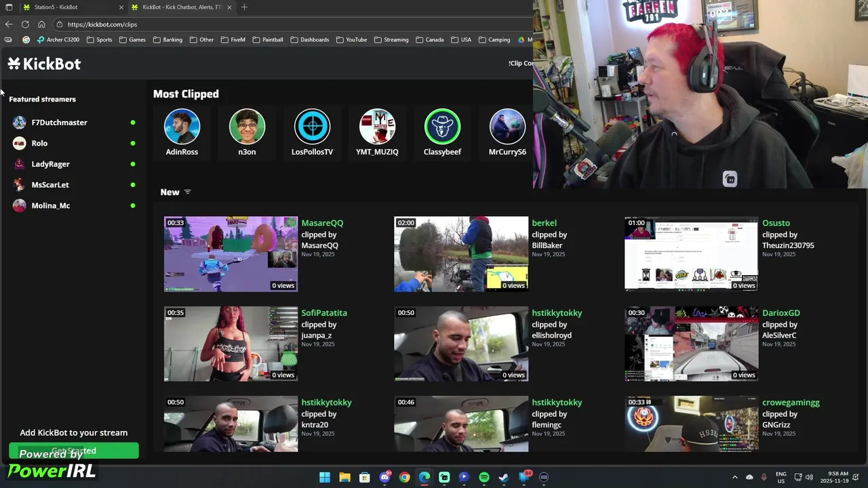This screenshot has height=488, width=868.
Task: Play the 00:33 MasareQQ clip thumbnail
Action: coord(231,254)
